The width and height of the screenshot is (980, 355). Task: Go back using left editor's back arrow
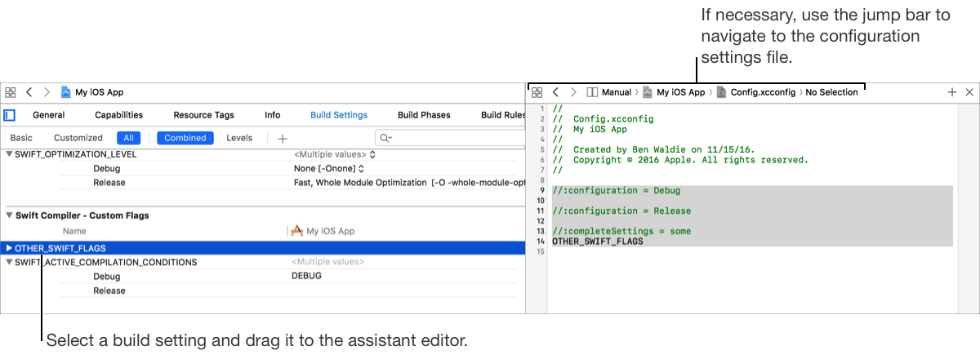29,93
